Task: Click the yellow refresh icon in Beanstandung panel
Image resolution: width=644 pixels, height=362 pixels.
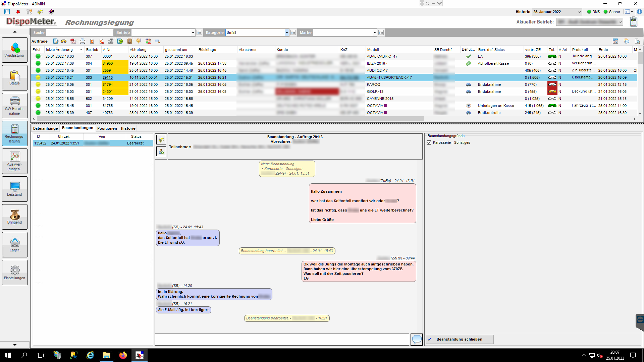Action: tap(161, 139)
